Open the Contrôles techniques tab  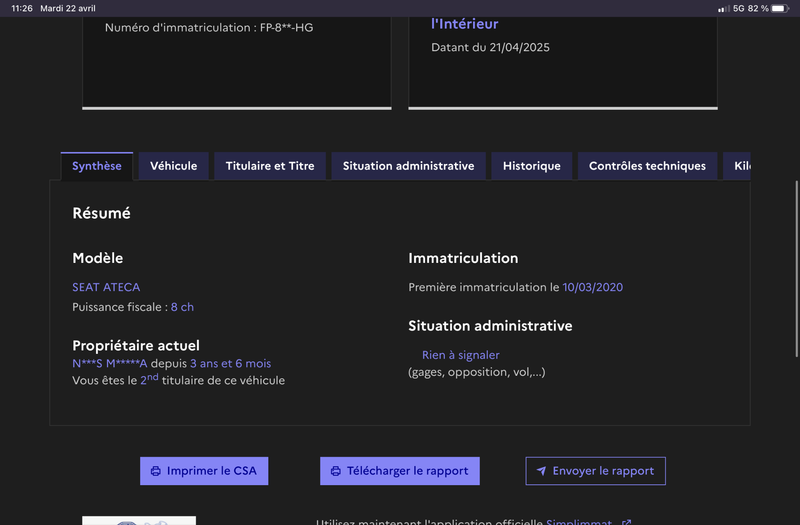point(647,166)
